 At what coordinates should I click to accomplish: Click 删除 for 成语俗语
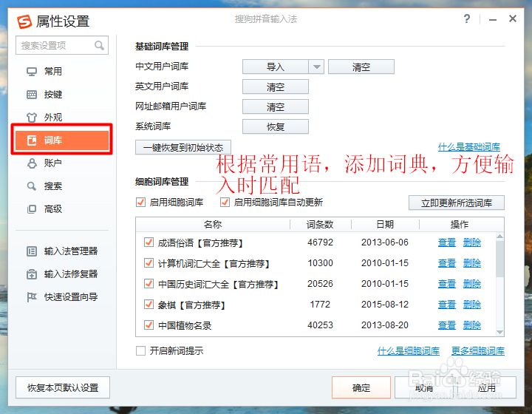(x=472, y=242)
